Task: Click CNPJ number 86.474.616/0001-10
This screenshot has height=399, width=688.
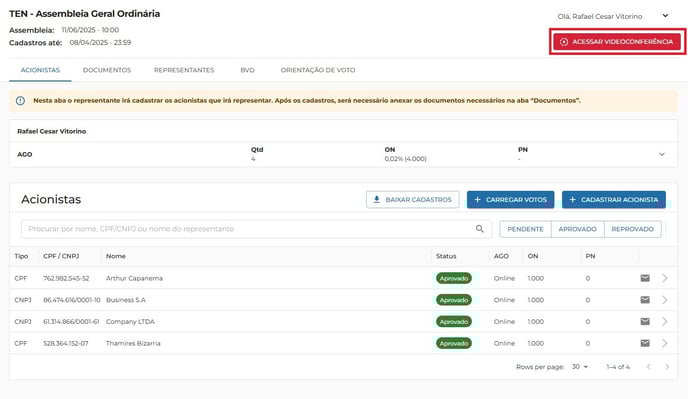Action: (72, 300)
